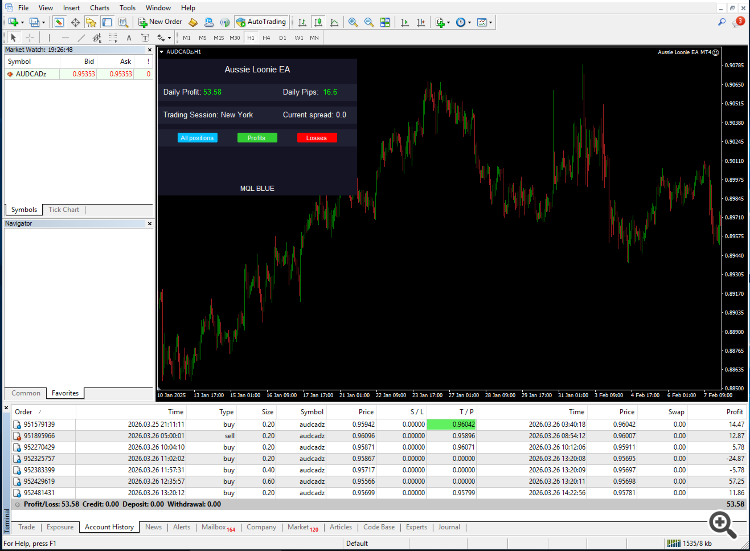Open the Templates dropdown
750x551 pixels.
point(484,22)
